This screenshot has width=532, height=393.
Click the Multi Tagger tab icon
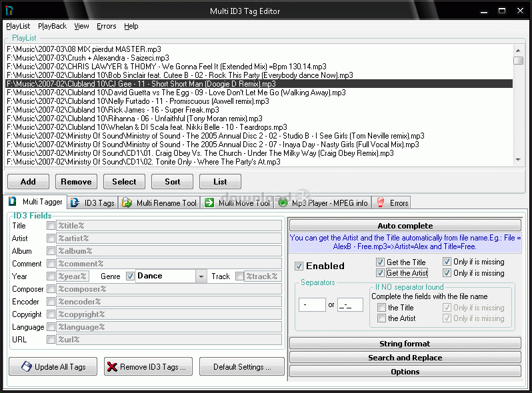click(x=13, y=201)
